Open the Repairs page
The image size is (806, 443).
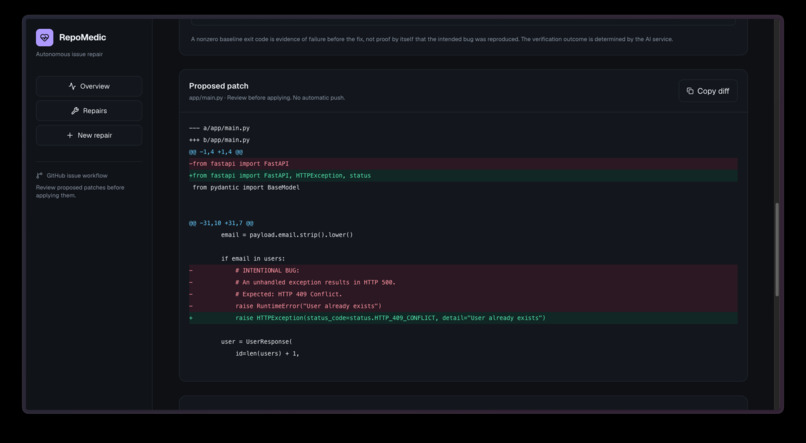89,110
